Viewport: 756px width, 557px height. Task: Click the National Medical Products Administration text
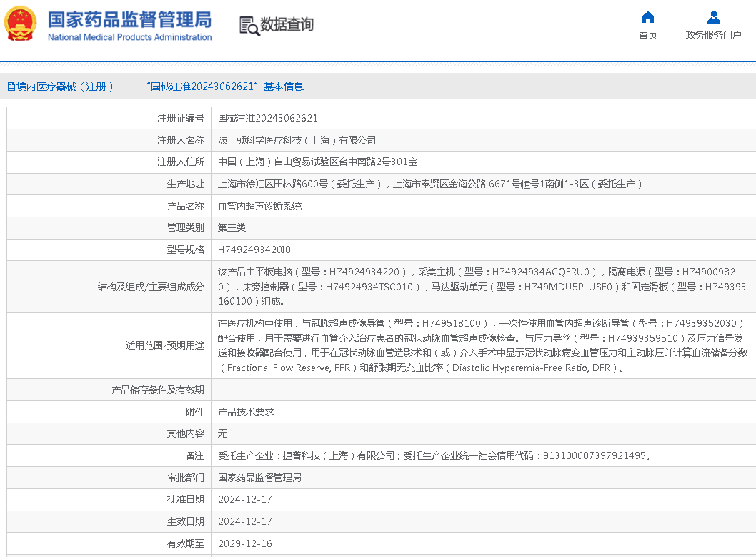click(x=129, y=37)
